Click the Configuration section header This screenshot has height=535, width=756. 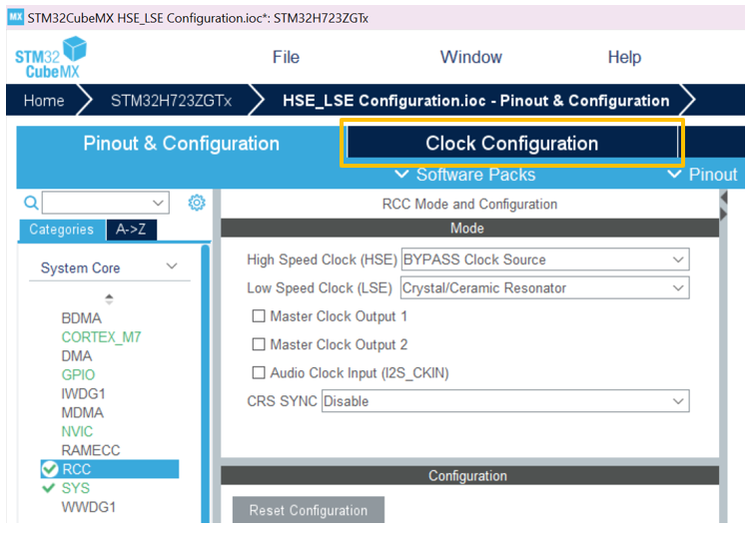tap(469, 476)
